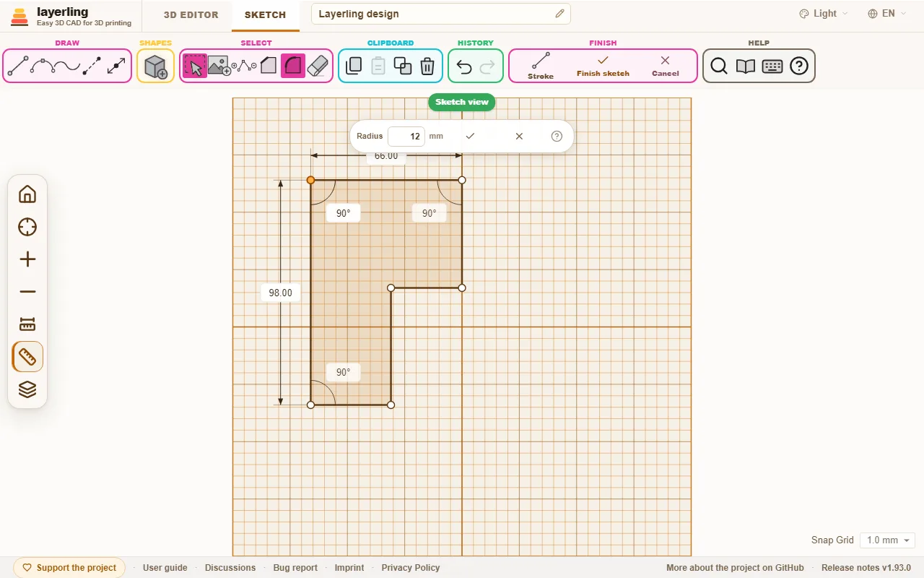The width and height of the screenshot is (924, 578).
Task: Click the Finish sketch button
Action: pyautogui.click(x=603, y=66)
